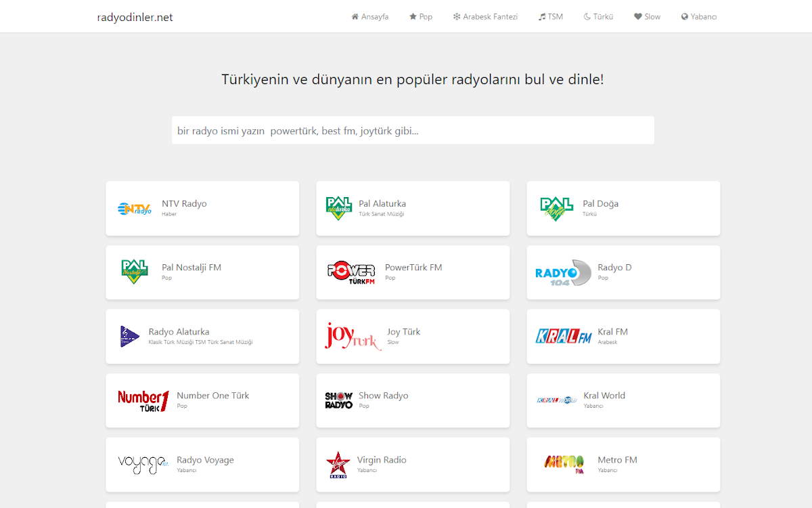Click the Pal Alaturka logo
812x508 pixels.
(x=339, y=209)
